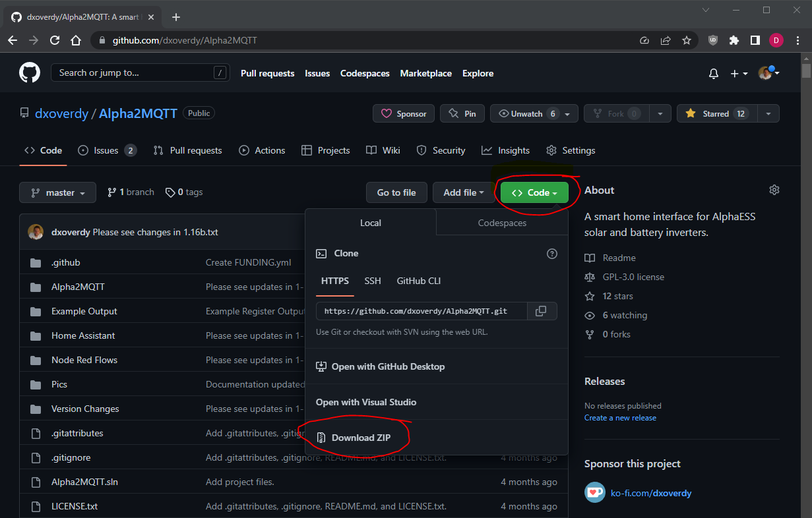The height and width of the screenshot is (518, 812).
Task: Go to the Actions tab
Action: (262, 150)
